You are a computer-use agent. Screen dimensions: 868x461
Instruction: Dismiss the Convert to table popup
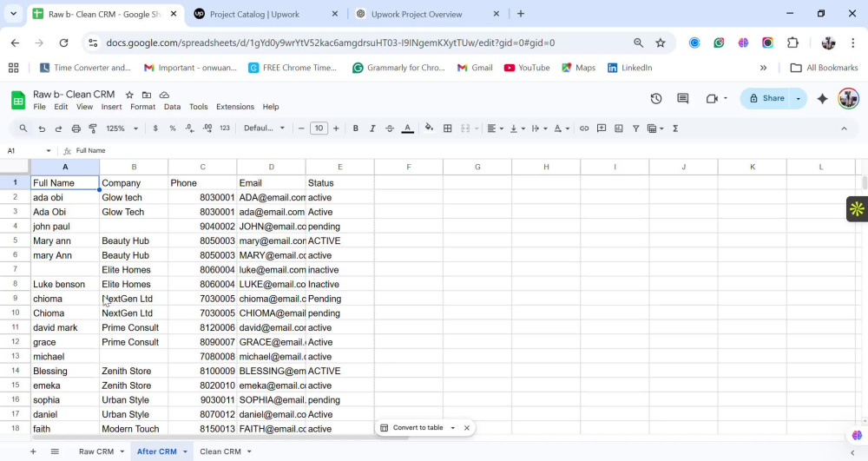[x=467, y=428]
